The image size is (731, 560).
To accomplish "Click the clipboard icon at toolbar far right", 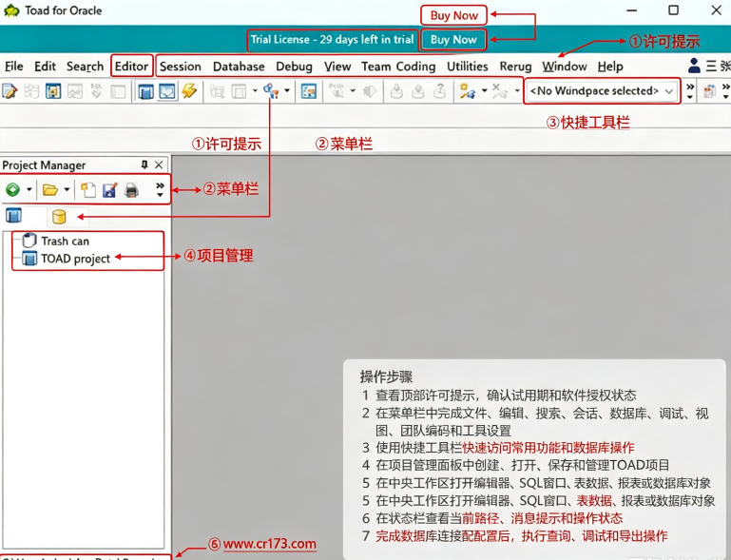I will (709, 91).
